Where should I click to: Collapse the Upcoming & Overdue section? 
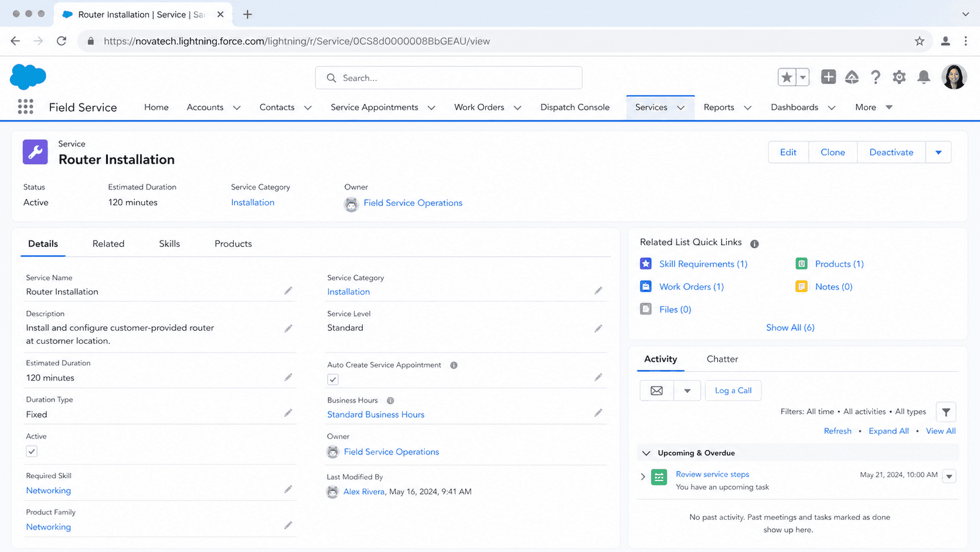click(x=646, y=453)
